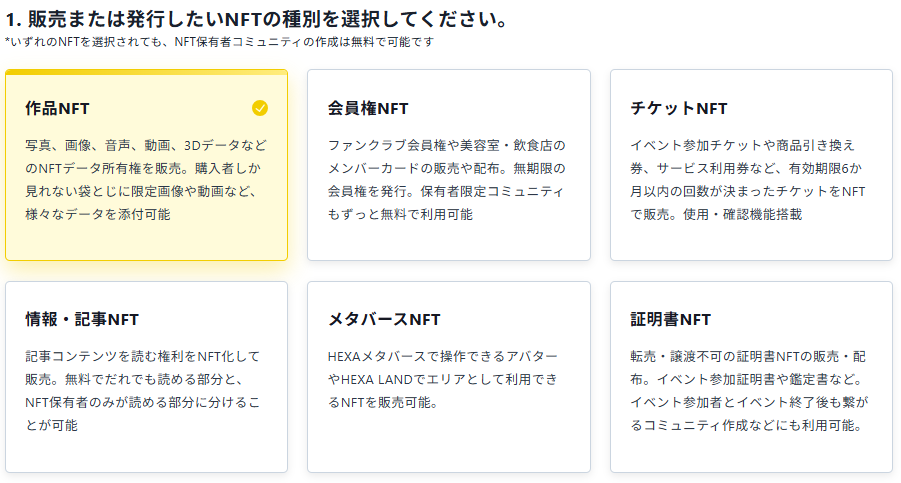Click the チケットNFT heading text
Image resolution: width=901 pixels, height=483 pixels.
click(x=679, y=108)
